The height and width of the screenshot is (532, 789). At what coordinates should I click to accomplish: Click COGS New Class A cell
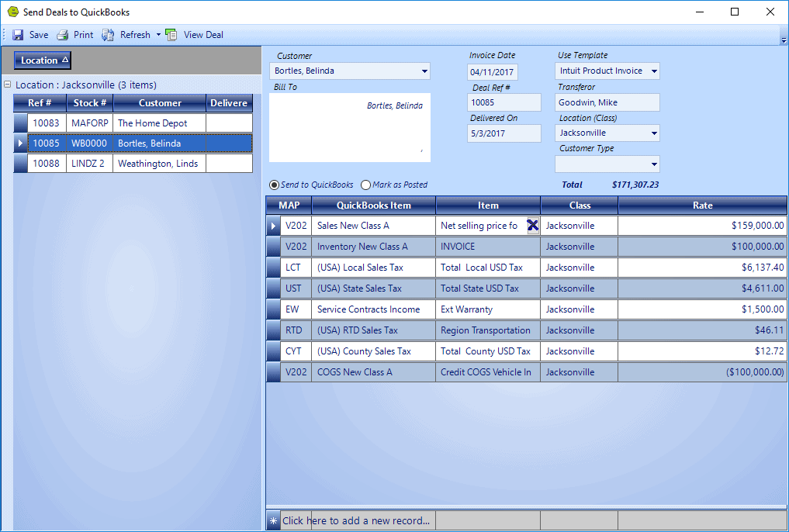point(373,372)
